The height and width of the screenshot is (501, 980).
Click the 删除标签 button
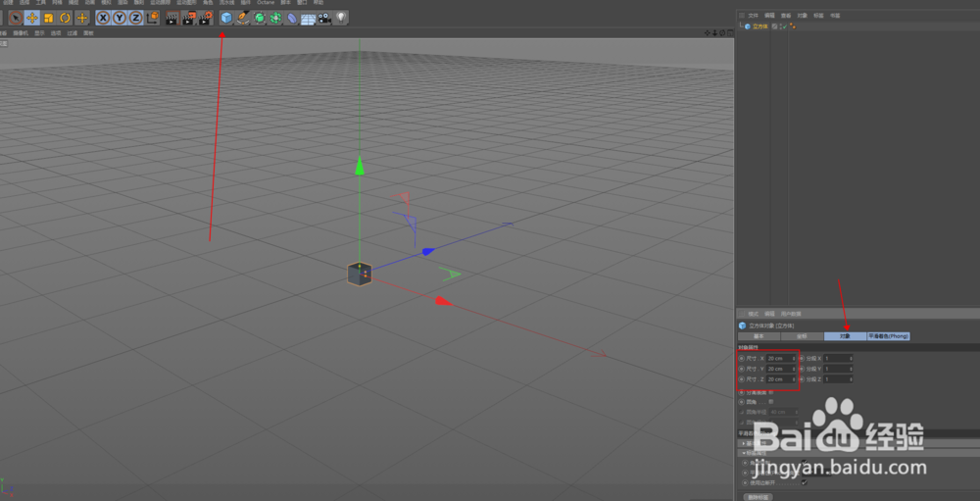coord(759,497)
